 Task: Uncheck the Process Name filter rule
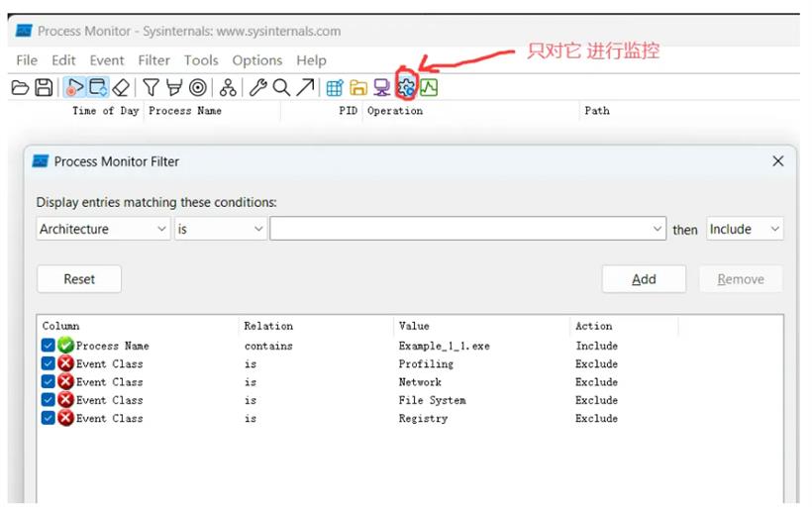click(49, 345)
